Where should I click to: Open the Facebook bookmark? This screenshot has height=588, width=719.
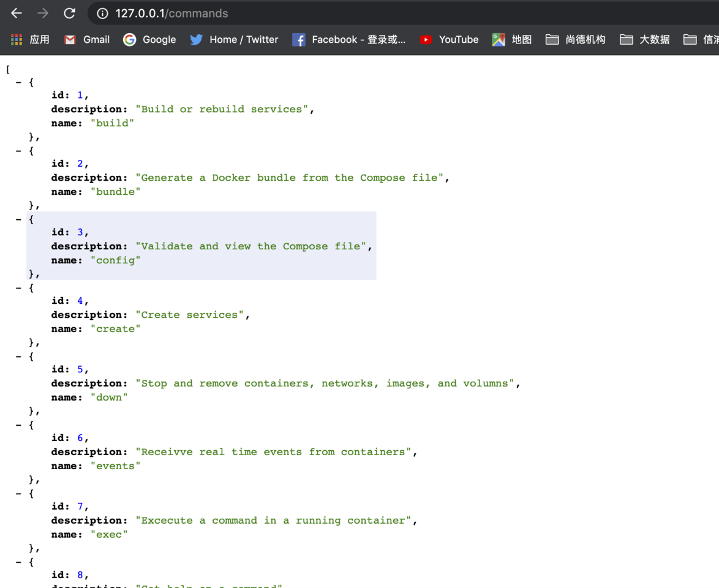[349, 39]
